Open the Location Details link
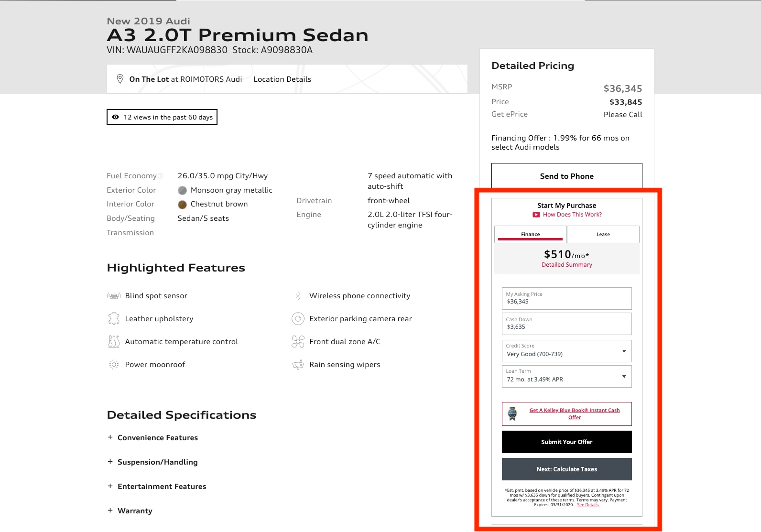This screenshot has height=532, width=761. coord(283,79)
